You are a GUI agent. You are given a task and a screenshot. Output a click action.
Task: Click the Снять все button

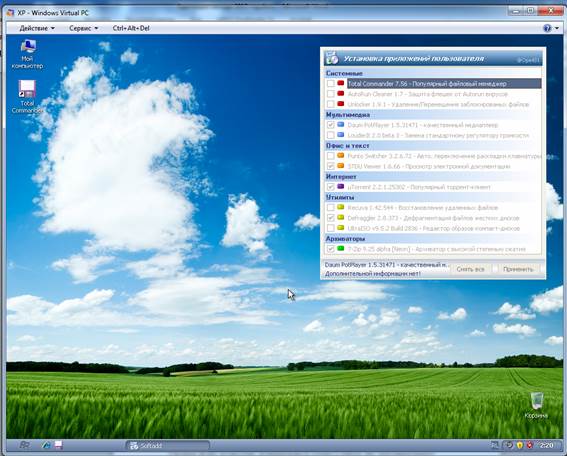point(470,269)
